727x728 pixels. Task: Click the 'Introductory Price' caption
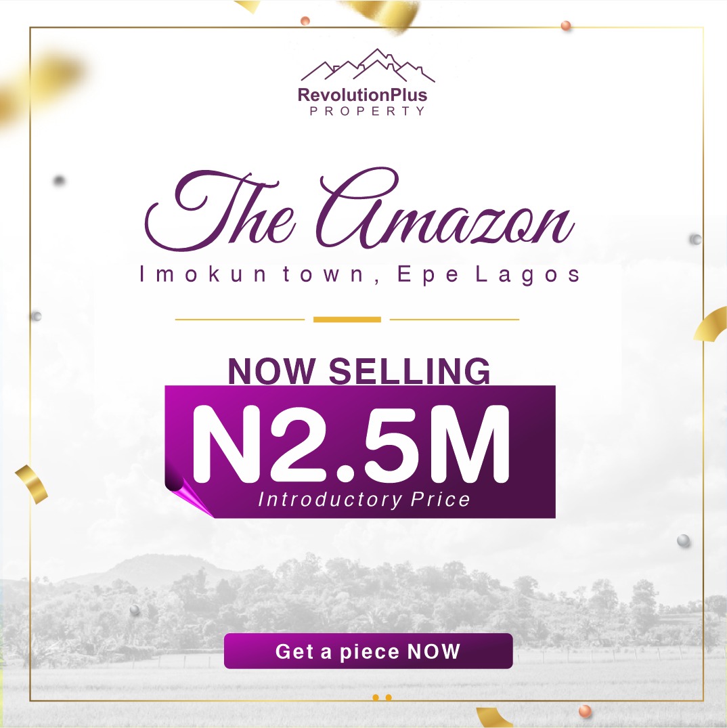pyautogui.click(x=364, y=500)
